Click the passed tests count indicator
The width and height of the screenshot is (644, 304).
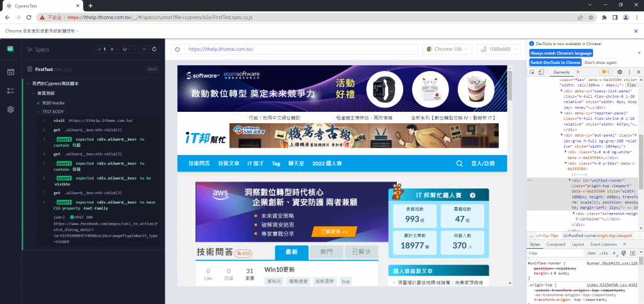102,49
